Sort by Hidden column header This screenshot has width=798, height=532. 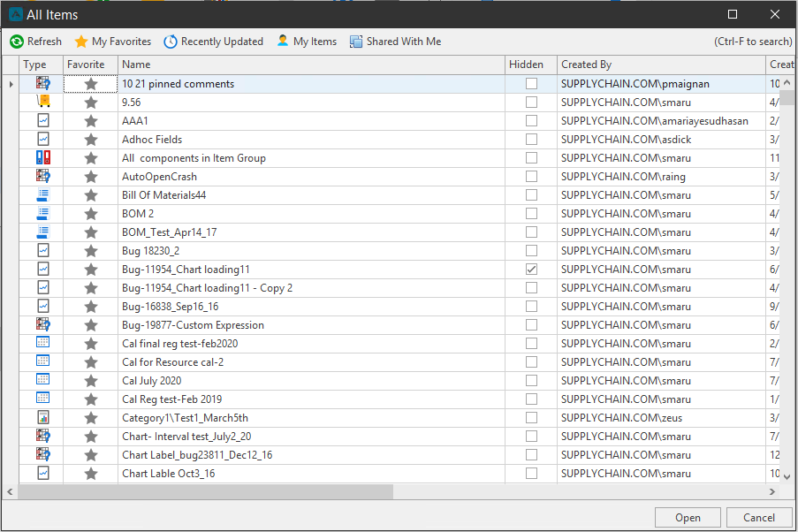tap(531, 65)
